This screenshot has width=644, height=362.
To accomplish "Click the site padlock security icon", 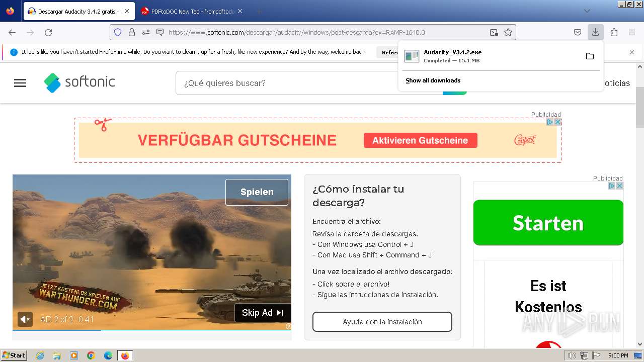I will pos(132,32).
